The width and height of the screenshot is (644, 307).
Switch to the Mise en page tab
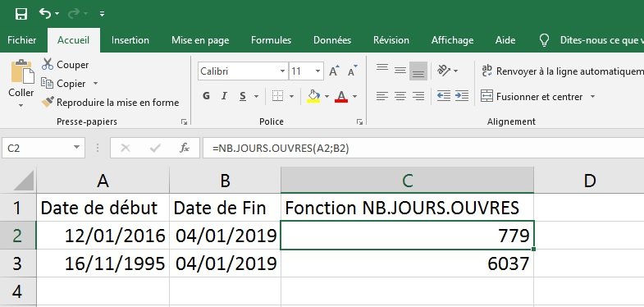[200, 40]
